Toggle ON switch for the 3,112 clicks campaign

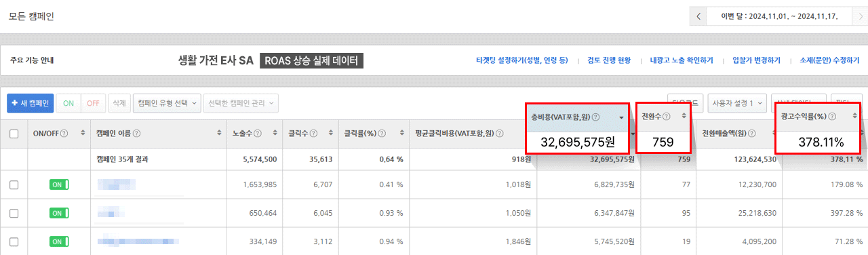[59, 241]
